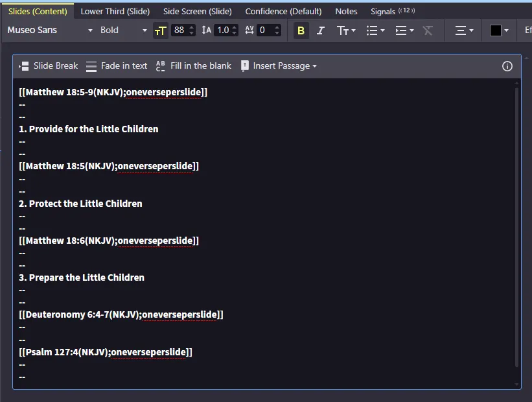Toggle Italic text formatting
This screenshot has height=402, width=532.
coord(321,30)
